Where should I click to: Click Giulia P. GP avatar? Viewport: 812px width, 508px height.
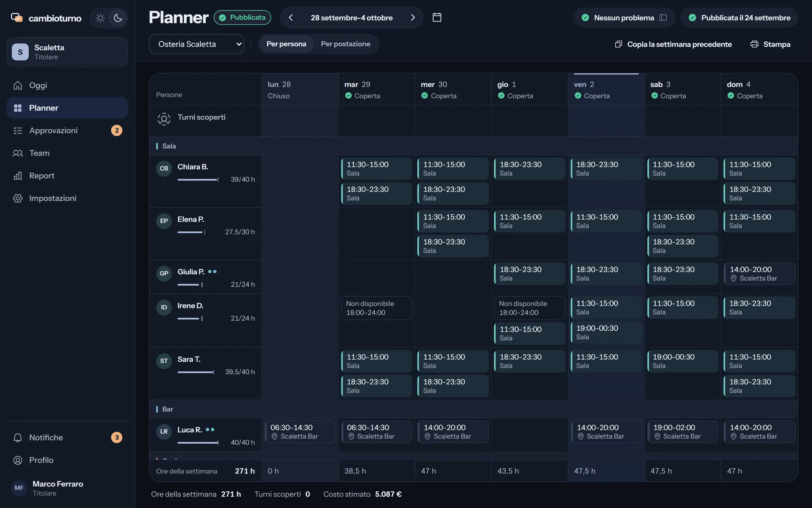pos(164,274)
